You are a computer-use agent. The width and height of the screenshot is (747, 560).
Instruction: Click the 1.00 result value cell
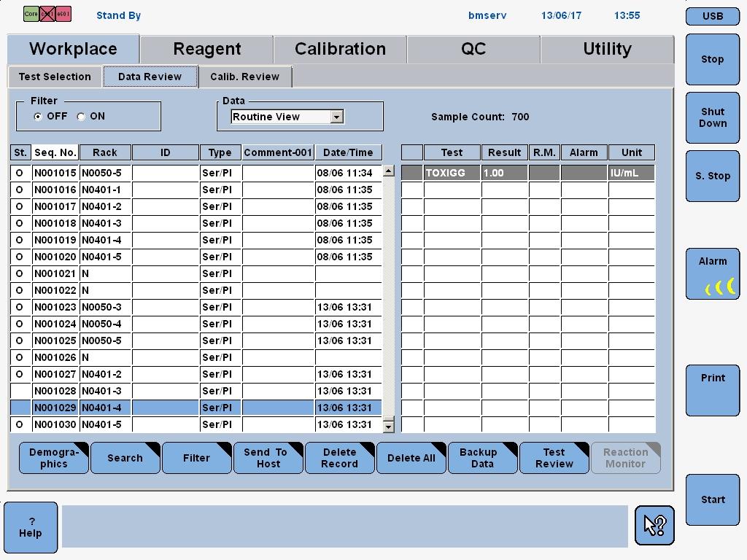point(505,173)
